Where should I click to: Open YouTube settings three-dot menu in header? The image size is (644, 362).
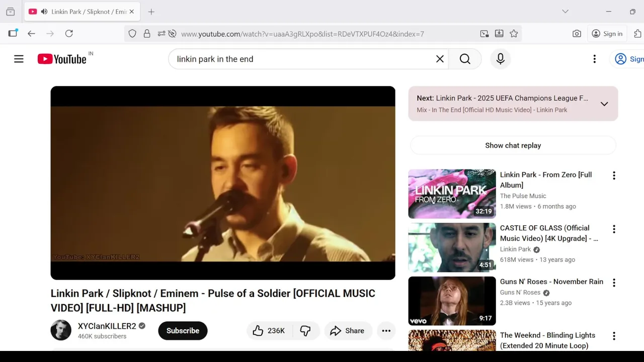tap(594, 59)
